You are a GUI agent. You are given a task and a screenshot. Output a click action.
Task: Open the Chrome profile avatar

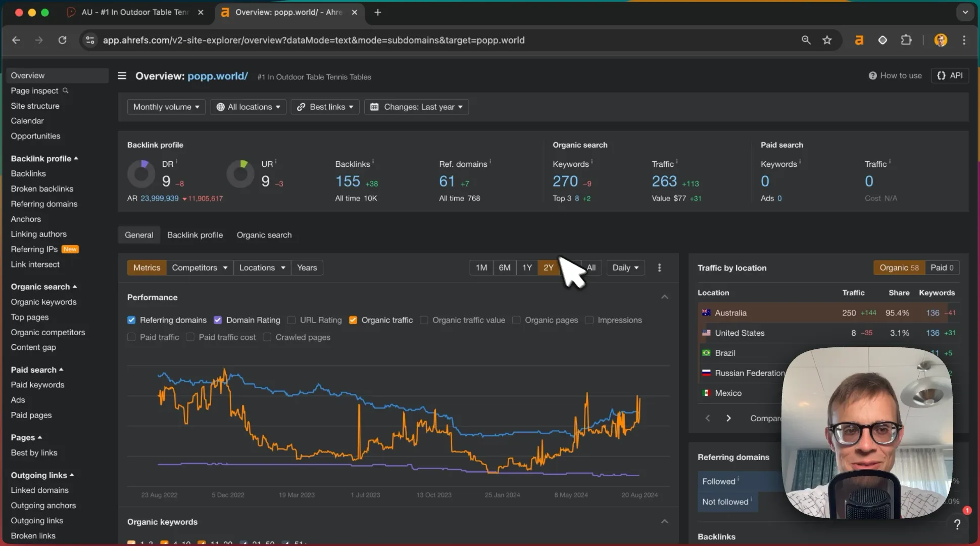941,40
